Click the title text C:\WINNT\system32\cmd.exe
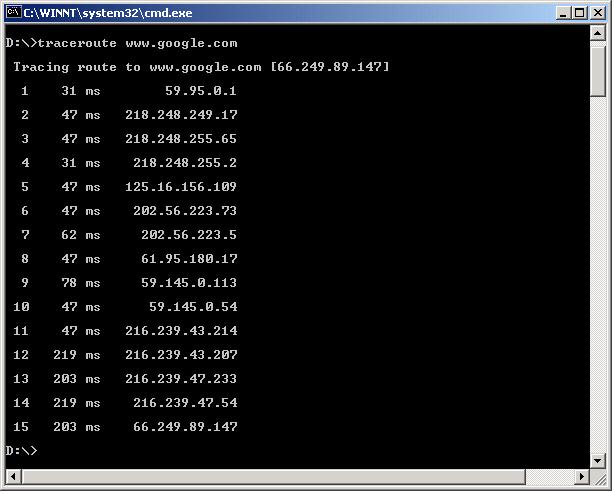 [x=108, y=13]
